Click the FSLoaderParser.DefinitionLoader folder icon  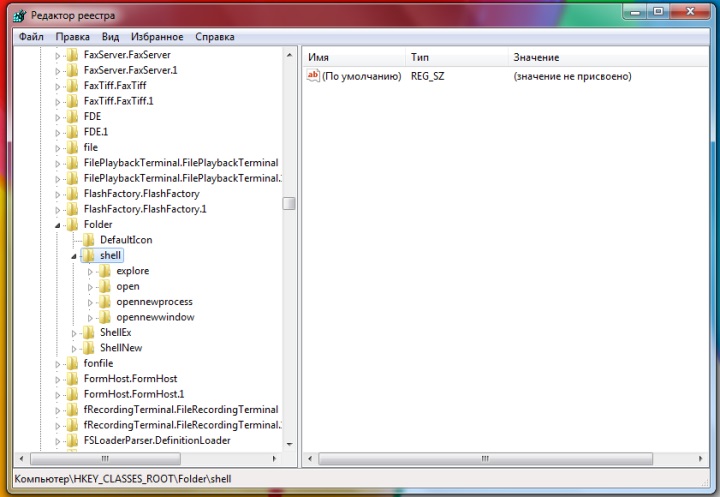73,441
